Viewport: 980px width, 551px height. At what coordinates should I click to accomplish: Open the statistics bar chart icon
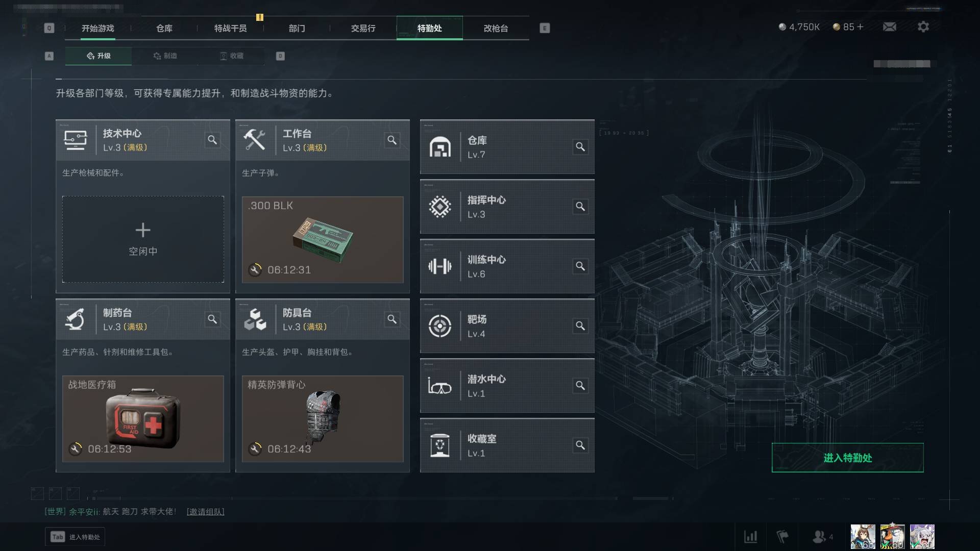coord(750,537)
